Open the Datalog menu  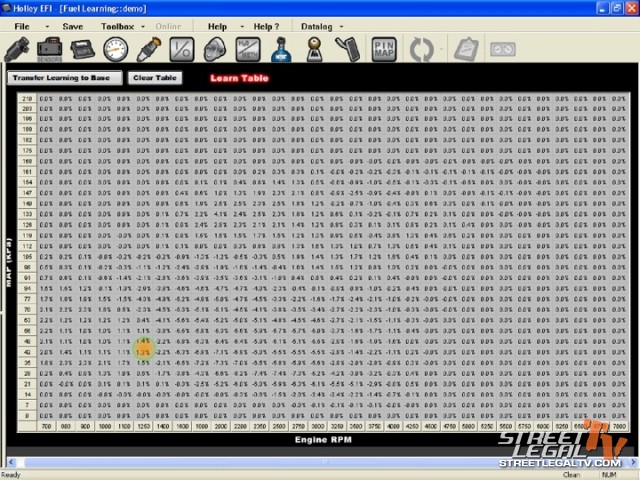[316, 27]
